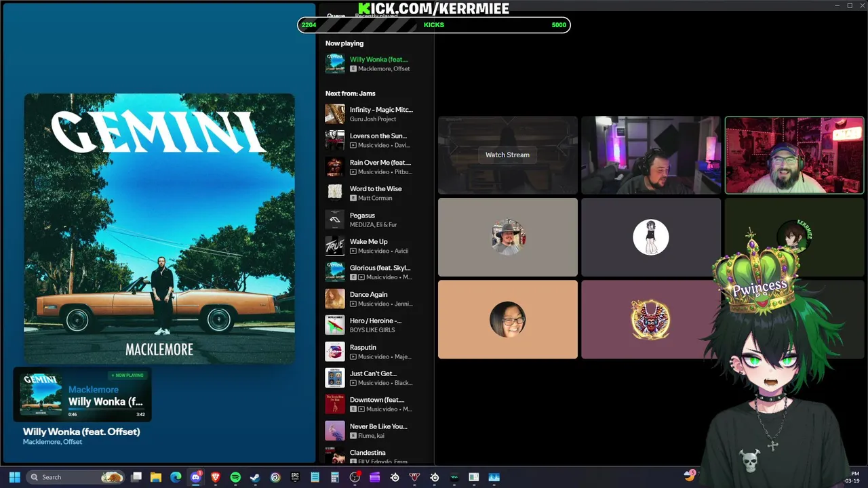Select Dance Again in the queue
Viewport: 868px width, 488px height.
369,295
